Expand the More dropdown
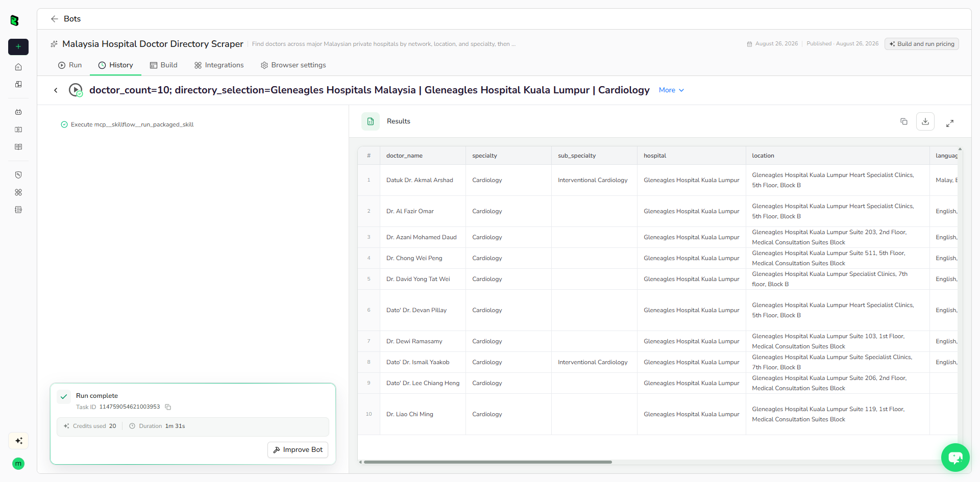Viewport: 980px width, 482px height. click(x=671, y=90)
